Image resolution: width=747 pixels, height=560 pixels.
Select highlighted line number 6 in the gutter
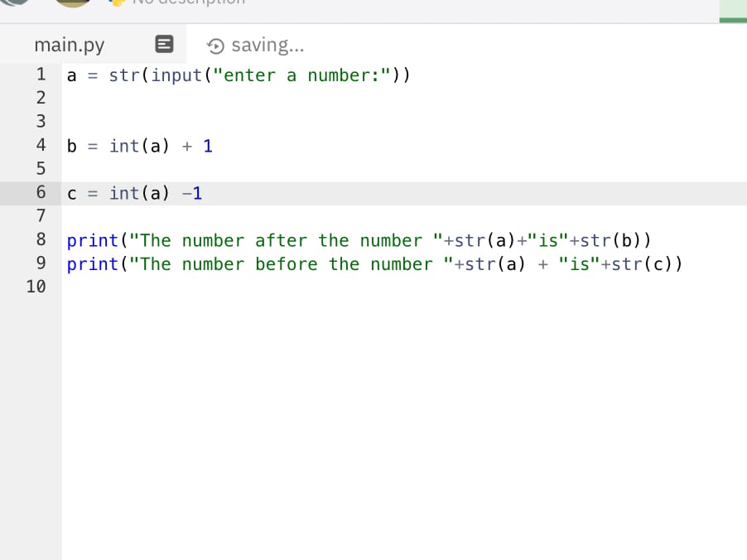[41, 194]
